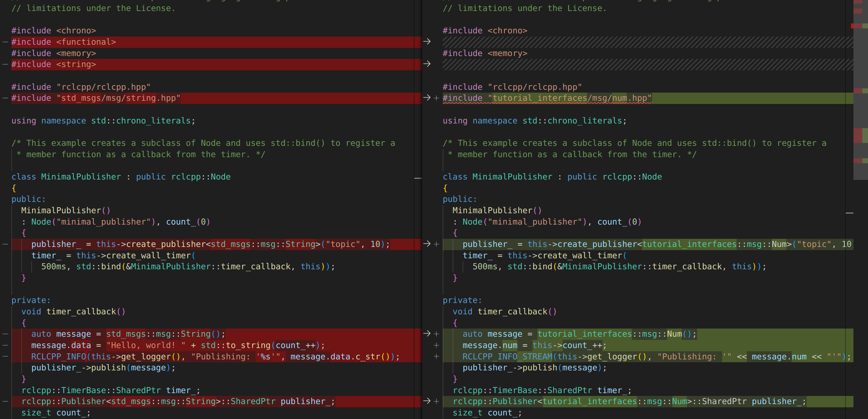Click '500ms, std::bind' line in right pane
Screen dimensions: 868x419
(619, 266)
